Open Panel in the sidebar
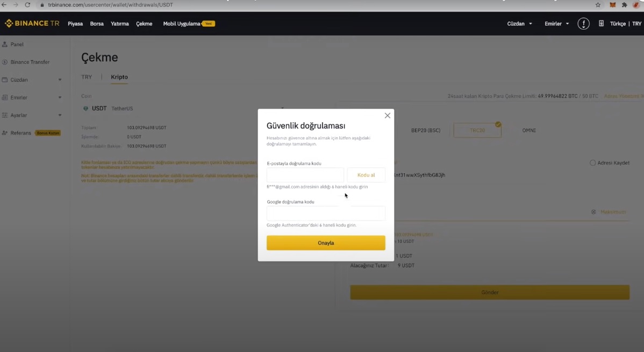644x352 pixels. [x=17, y=45]
